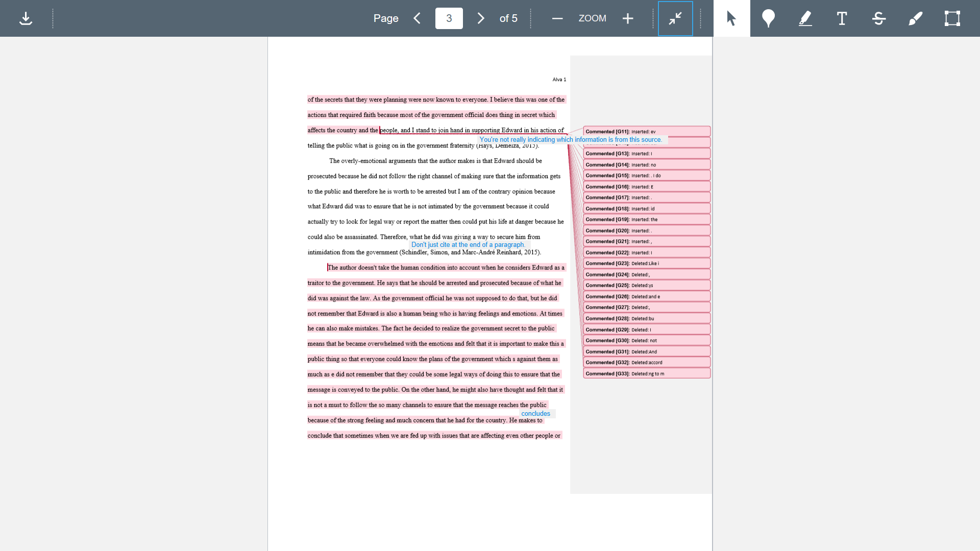The width and height of the screenshot is (980, 551).
Task: Open comment G21 in the margin
Action: pyautogui.click(x=647, y=241)
